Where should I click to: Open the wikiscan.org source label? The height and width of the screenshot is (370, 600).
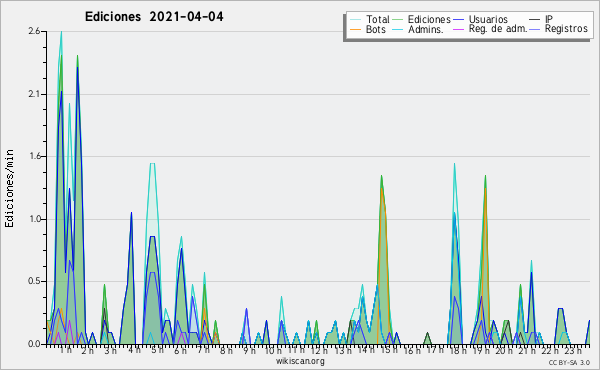pos(300,361)
